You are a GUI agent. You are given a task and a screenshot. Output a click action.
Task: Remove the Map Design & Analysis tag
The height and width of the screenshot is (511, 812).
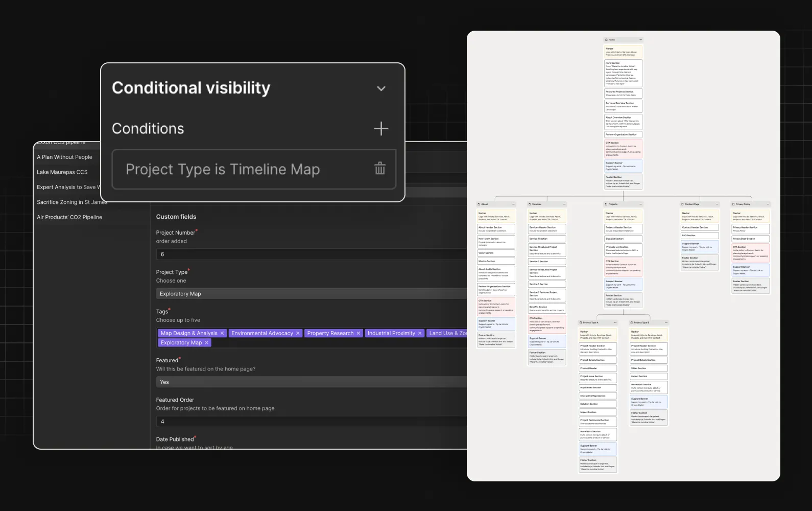pyautogui.click(x=222, y=333)
